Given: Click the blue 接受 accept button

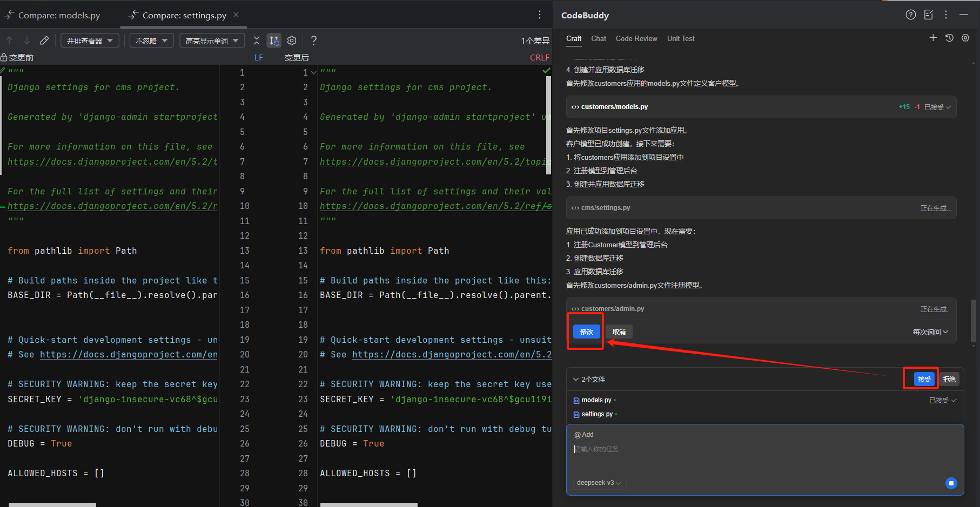Looking at the screenshot, I should click(924, 379).
